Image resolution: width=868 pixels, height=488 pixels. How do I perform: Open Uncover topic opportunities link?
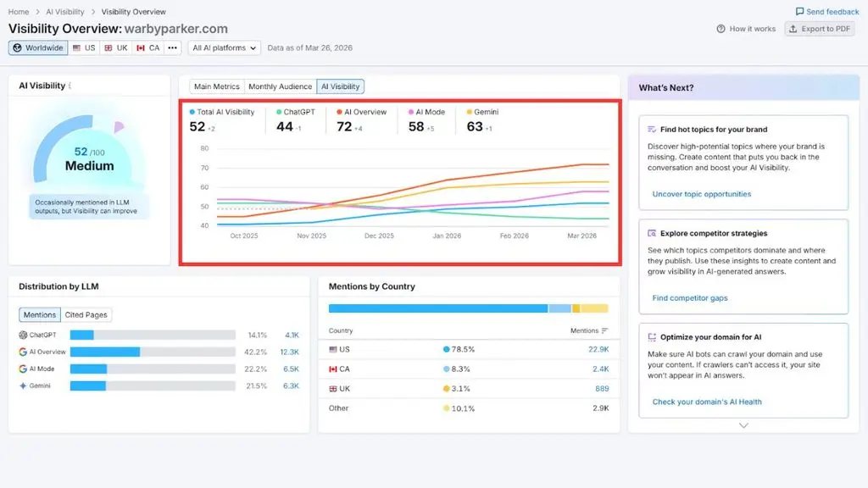701,194
